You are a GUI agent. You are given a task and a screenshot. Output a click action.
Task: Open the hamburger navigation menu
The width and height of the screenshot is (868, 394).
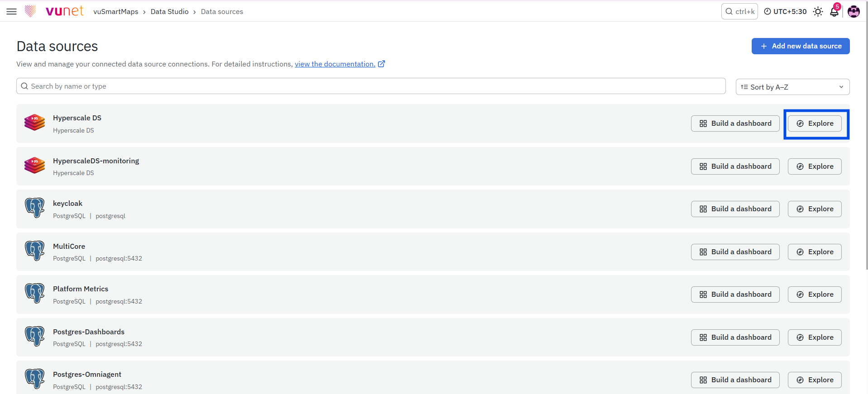click(11, 11)
